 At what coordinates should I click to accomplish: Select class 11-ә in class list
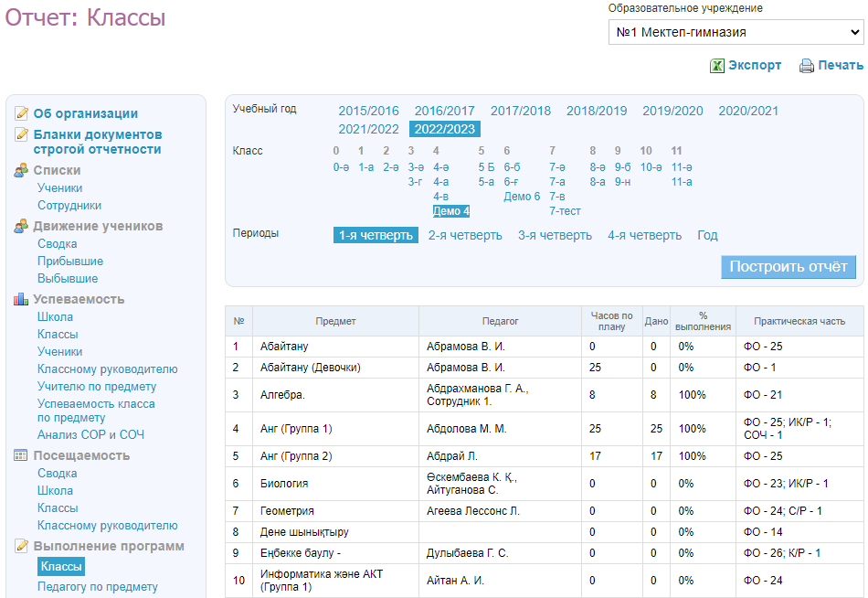pos(682,167)
